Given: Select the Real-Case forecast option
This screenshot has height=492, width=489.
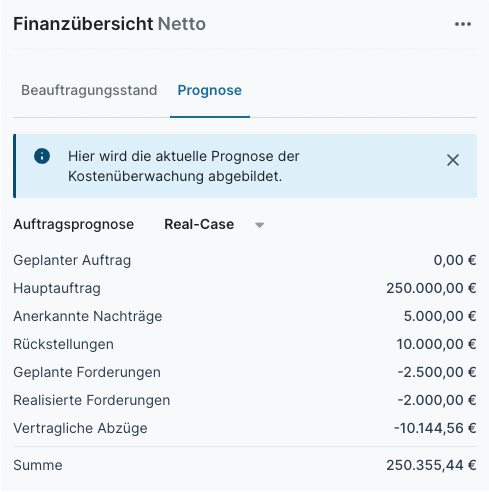Looking at the screenshot, I should coord(199,224).
